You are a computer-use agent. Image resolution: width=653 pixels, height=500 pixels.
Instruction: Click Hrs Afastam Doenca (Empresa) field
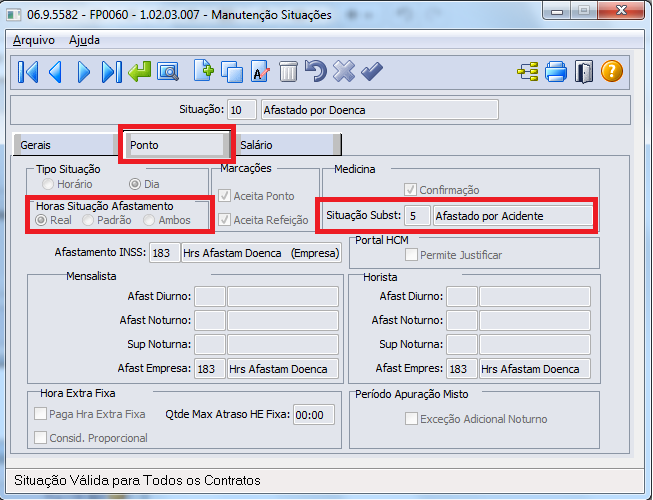point(262,253)
